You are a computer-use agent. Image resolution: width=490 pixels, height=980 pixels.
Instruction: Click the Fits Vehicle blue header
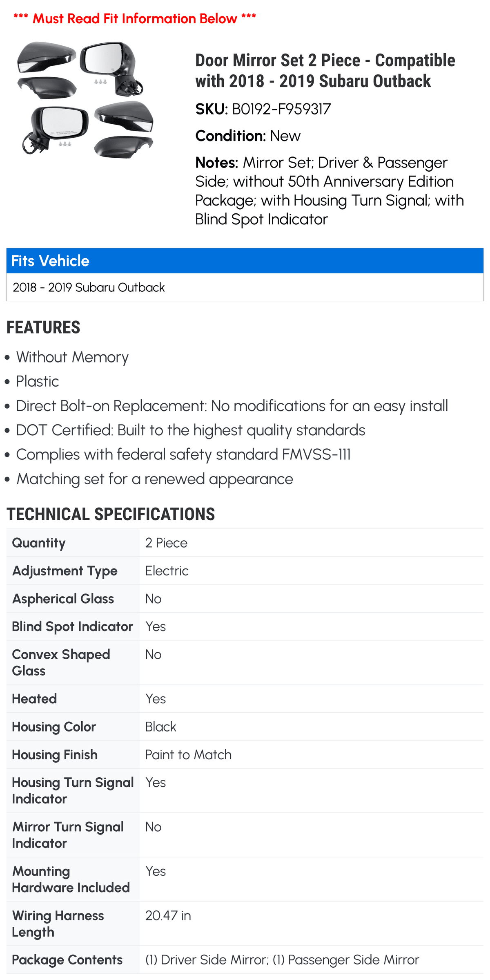coord(245,261)
